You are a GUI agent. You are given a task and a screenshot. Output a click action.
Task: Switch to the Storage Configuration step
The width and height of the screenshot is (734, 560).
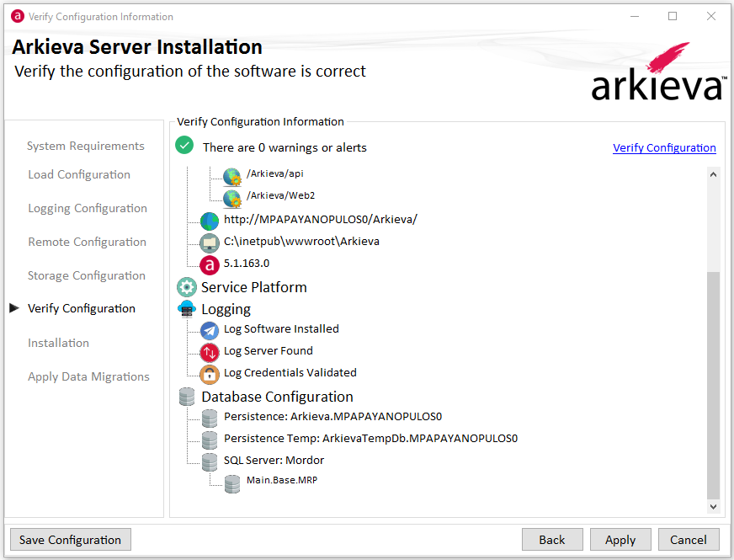(x=87, y=275)
